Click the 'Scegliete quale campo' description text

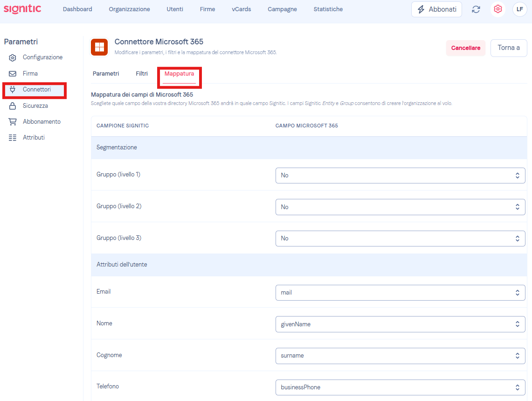pyautogui.click(x=271, y=103)
